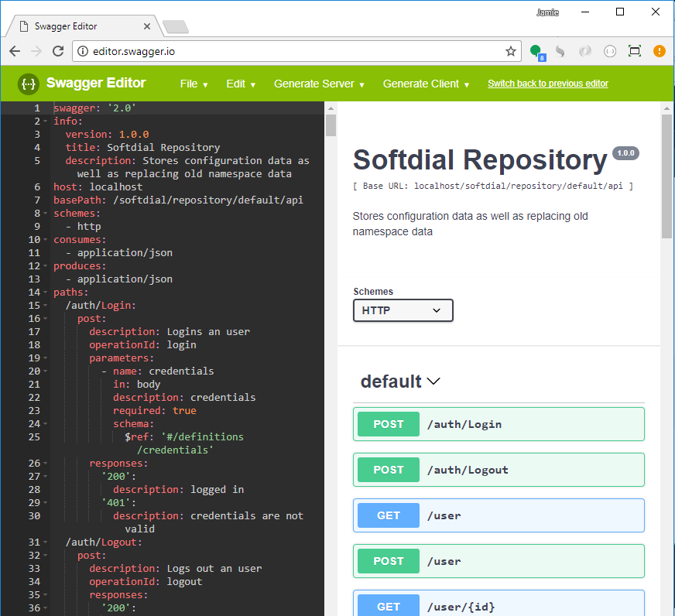Click the 1.0.0 version badge
675x616 pixels.
coord(626,153)
